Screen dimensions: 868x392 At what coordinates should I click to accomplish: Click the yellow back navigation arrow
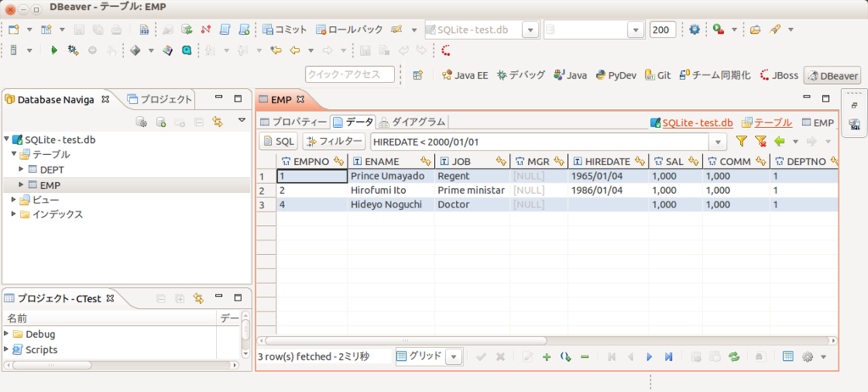[x=294, y=50]
